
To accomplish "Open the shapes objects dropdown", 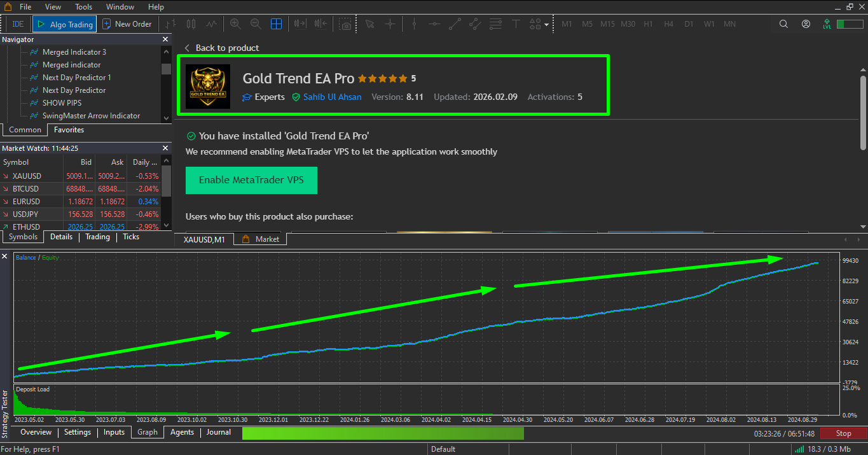I will tap(538, 24).
